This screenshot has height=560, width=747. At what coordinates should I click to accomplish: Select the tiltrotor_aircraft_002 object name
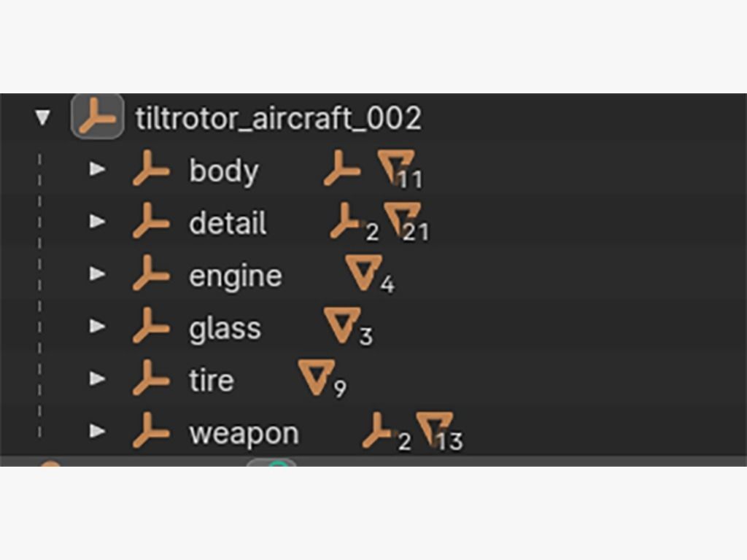pyautogui.click(x=278, y=118)
